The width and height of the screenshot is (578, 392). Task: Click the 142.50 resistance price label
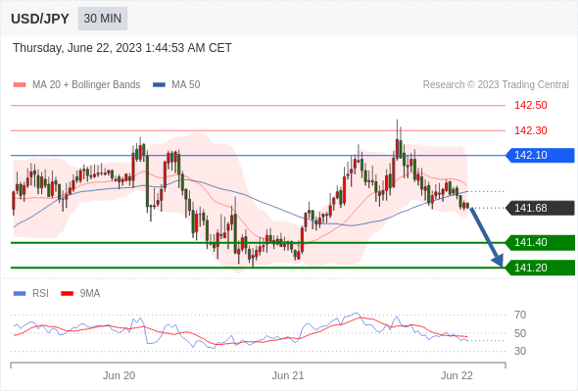[x=530, y=105]
